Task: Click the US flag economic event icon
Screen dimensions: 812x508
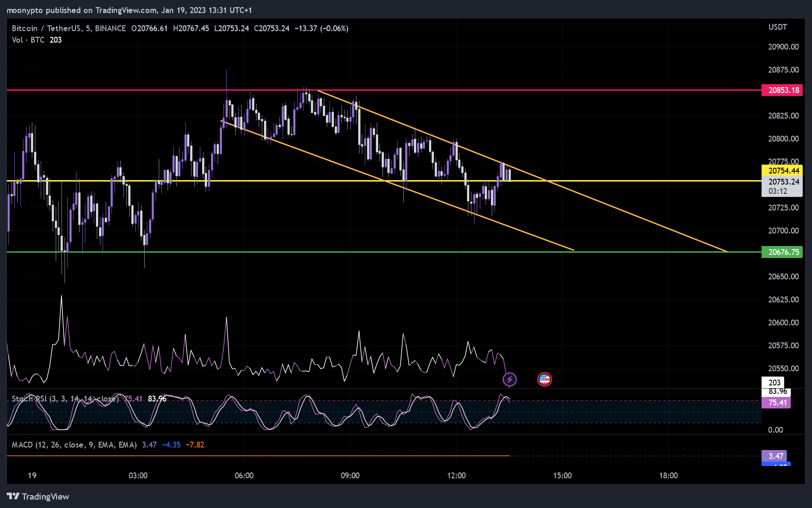Action: click(544, 379)
